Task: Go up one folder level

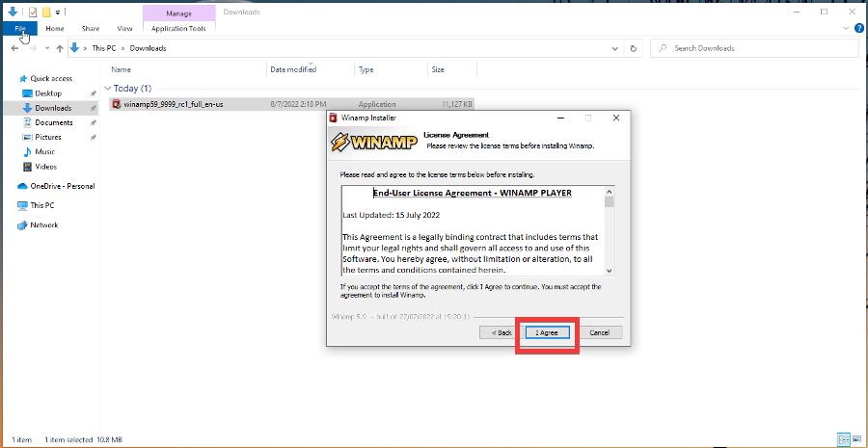Action: pyautogui.click(x=60, y=48)
